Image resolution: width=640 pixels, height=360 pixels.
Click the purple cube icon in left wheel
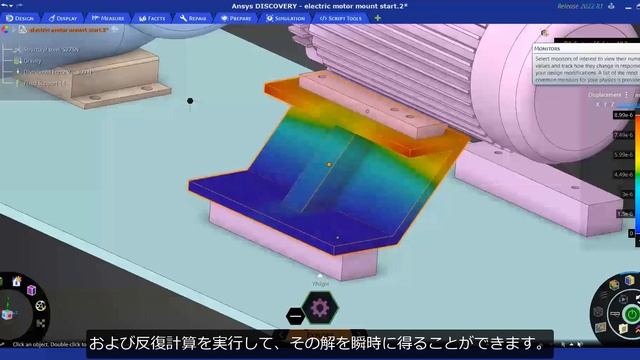(31, 290)
